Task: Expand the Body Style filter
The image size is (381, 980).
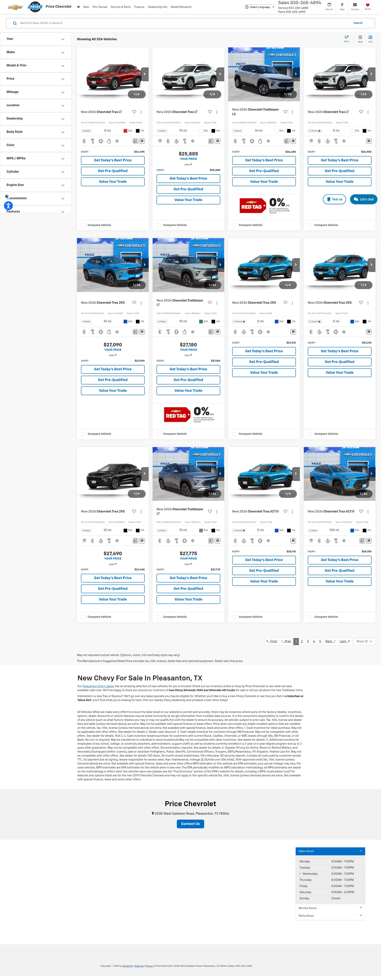Action: click(x=35, y=132)
